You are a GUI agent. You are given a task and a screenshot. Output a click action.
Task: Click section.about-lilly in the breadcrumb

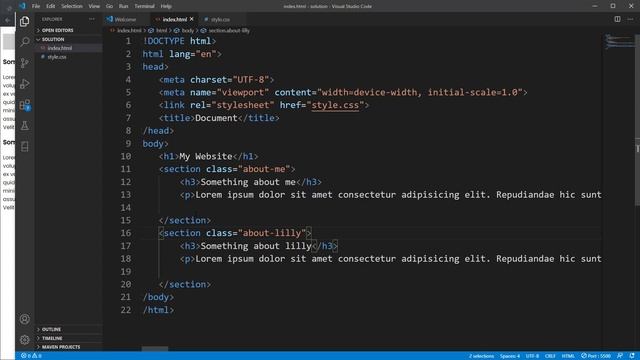coord(229,31)
